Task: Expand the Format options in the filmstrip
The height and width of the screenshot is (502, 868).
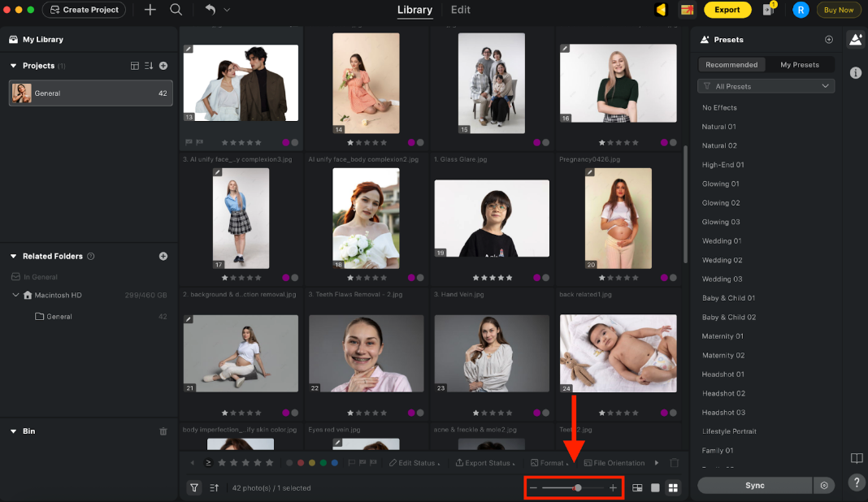Action: [551, 462]
